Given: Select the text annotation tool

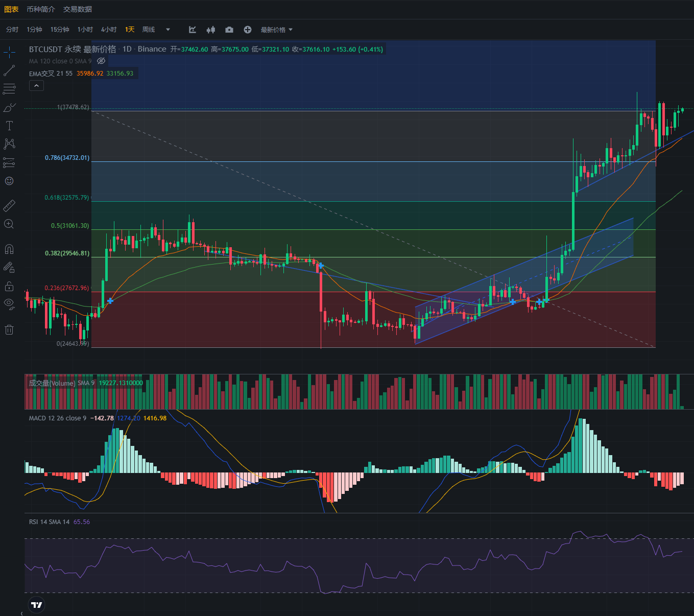Looking at the screenshot, I should click(x=9, y=126).
